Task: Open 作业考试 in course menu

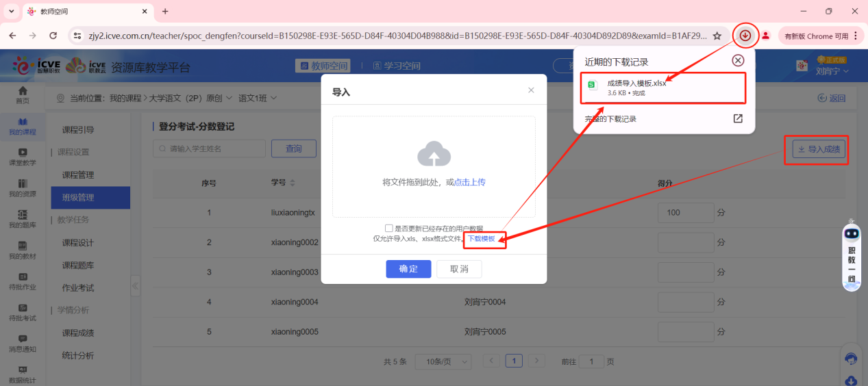Action: [x=78, y=288]
